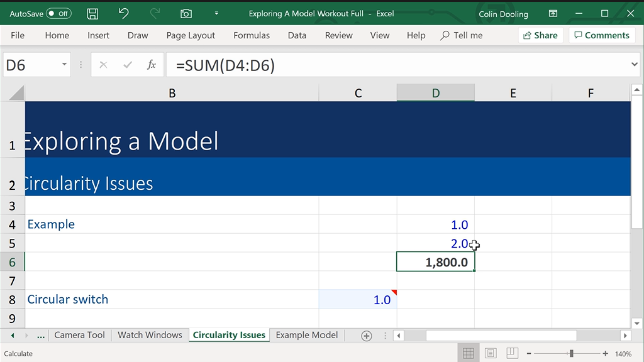
Task: Click the Insert Function fx icon
Action: tap(151, 65)
